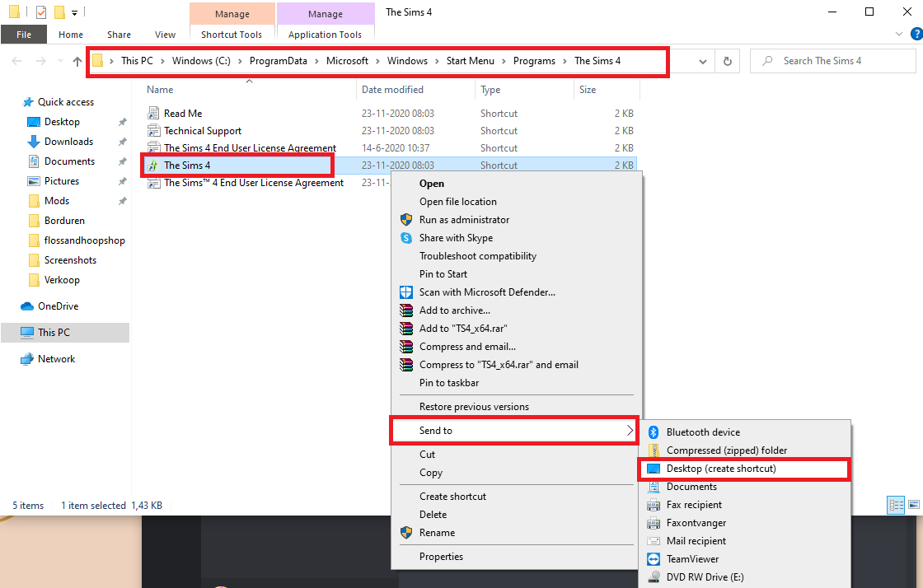Click the Skype icon beside Share with Skype
This screenshot has width=923, height=588.
point(406,238)
